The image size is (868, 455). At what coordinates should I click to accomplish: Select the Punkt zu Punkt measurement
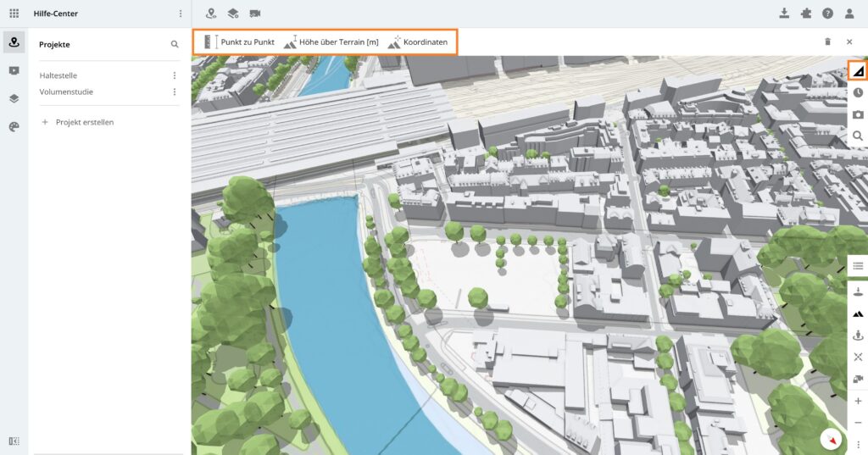pyautogui.click(x=239, y=42)
